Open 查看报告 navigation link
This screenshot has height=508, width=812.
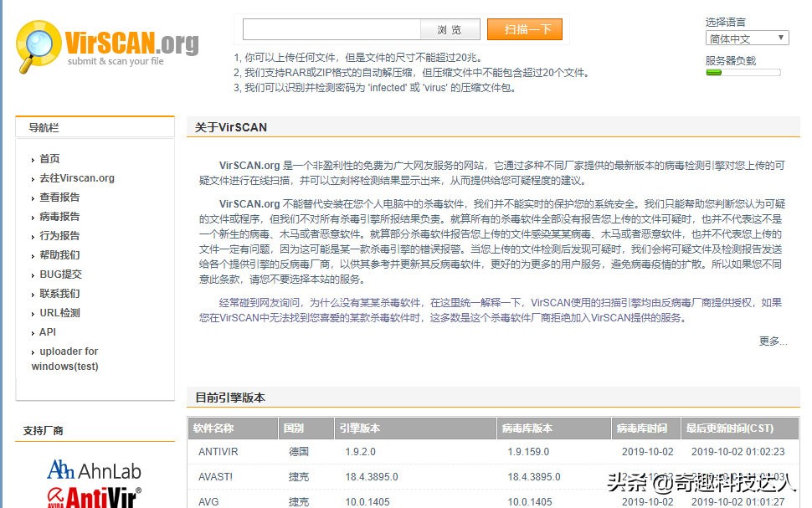[59, 198]
